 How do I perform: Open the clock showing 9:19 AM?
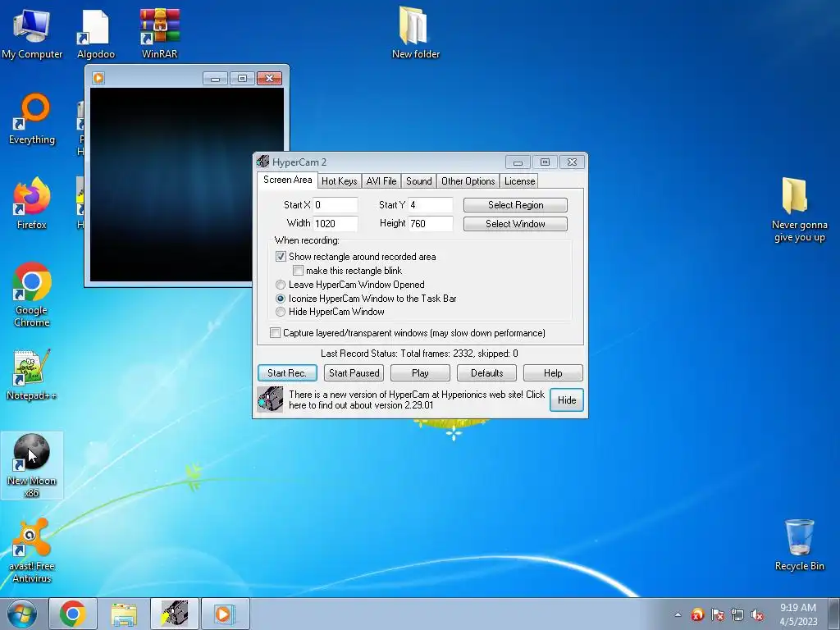pos(798,614)
